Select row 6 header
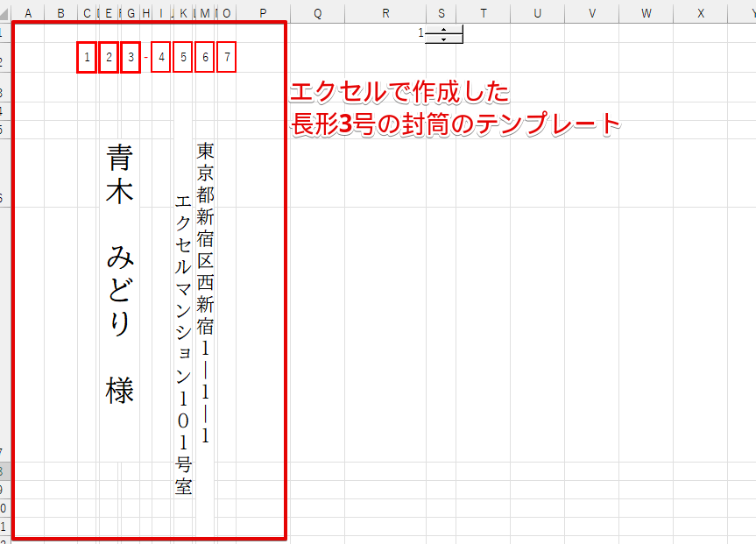The image size is (756, 544). tap(4, 199)
